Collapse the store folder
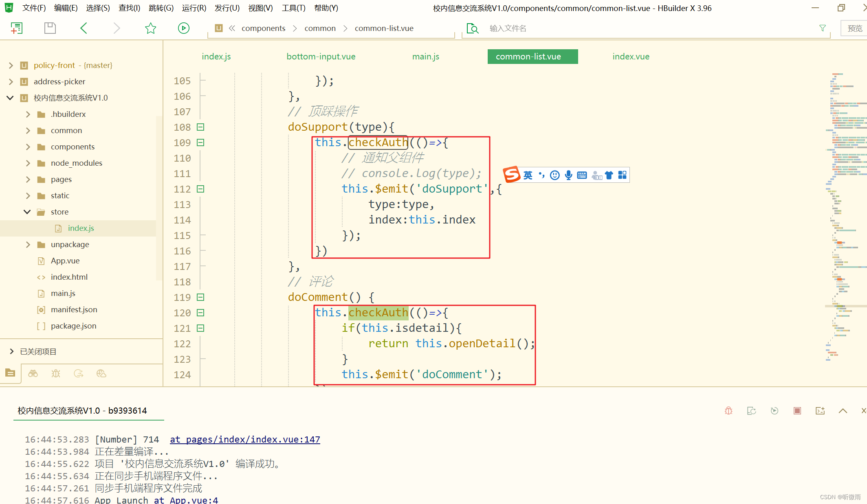The width and height of the screenshot is (867, 504). [x=27, y=212]
